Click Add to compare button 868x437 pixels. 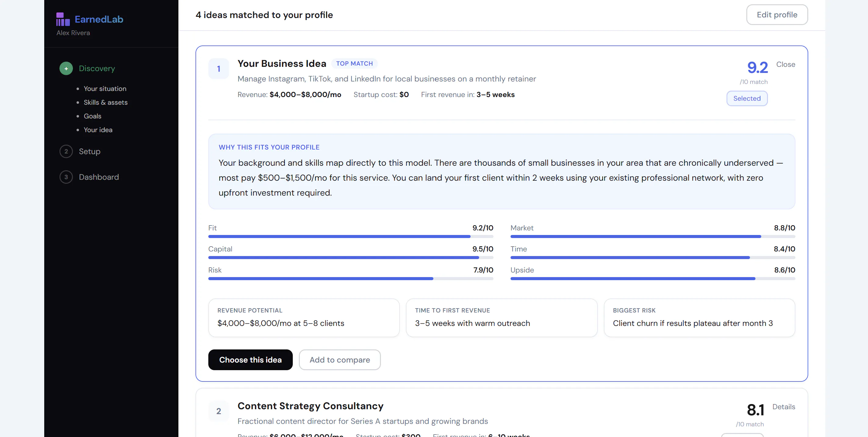[340, 360]
